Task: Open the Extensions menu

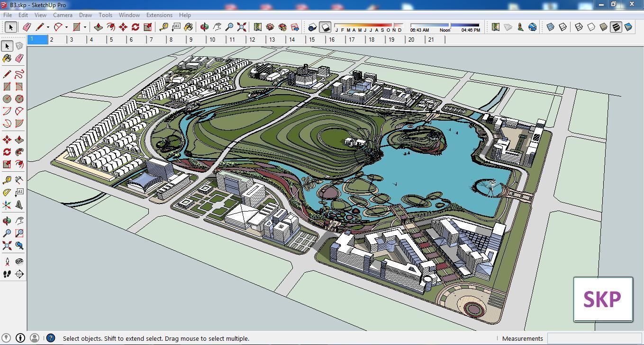Action: pyautogui.click(x=159, y=15)
